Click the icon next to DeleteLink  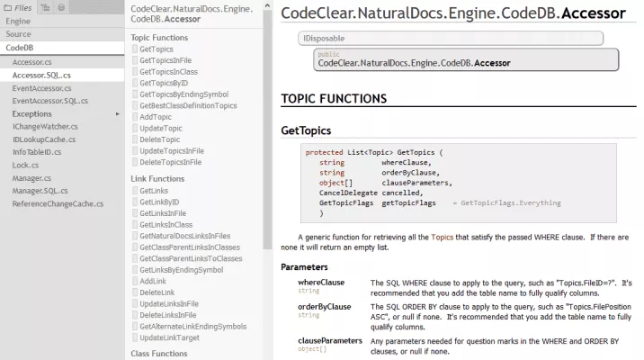[134, 292]
